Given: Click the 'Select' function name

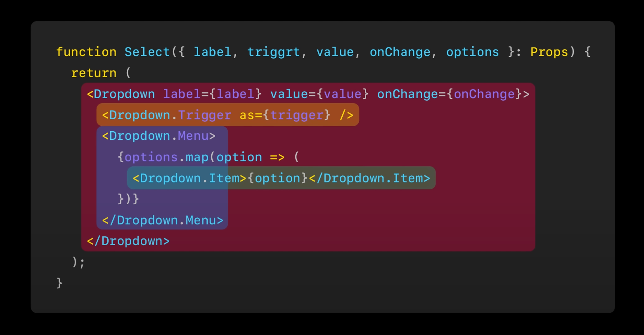Looking at the screenshot, I should 147,52.
